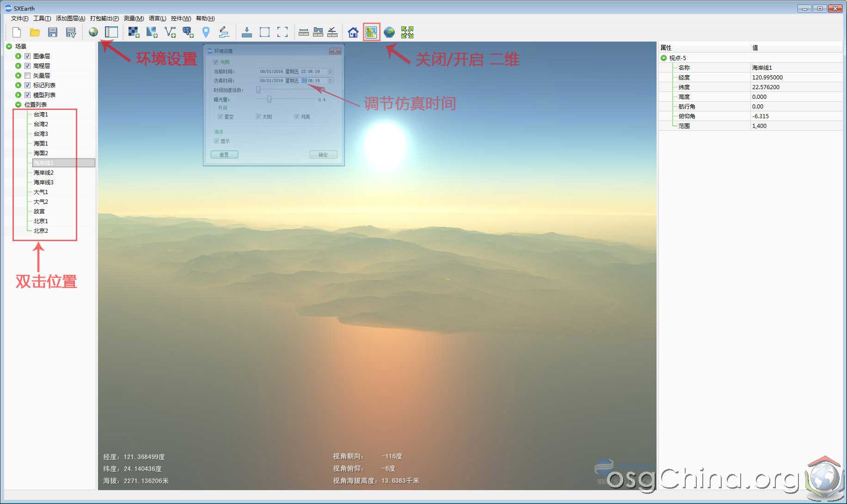Open environment settings globe icon

coord(93,32)
